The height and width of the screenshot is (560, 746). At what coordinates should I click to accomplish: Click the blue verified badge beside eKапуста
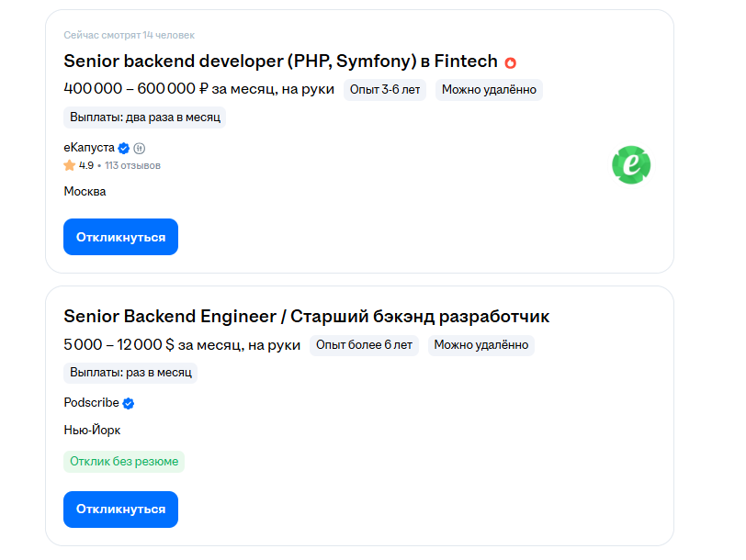(x=123, y=147)
